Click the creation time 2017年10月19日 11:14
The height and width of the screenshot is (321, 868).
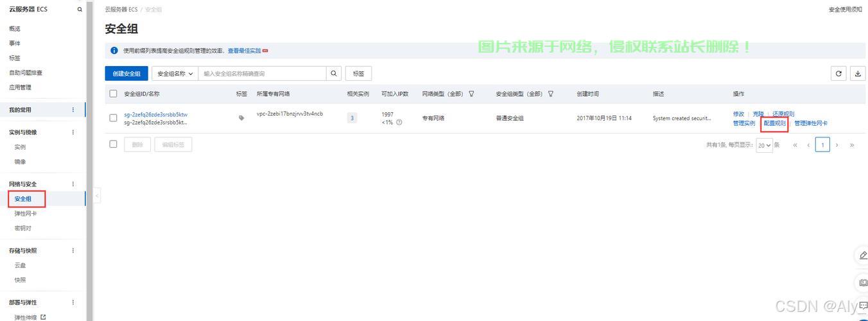point(604,118)
